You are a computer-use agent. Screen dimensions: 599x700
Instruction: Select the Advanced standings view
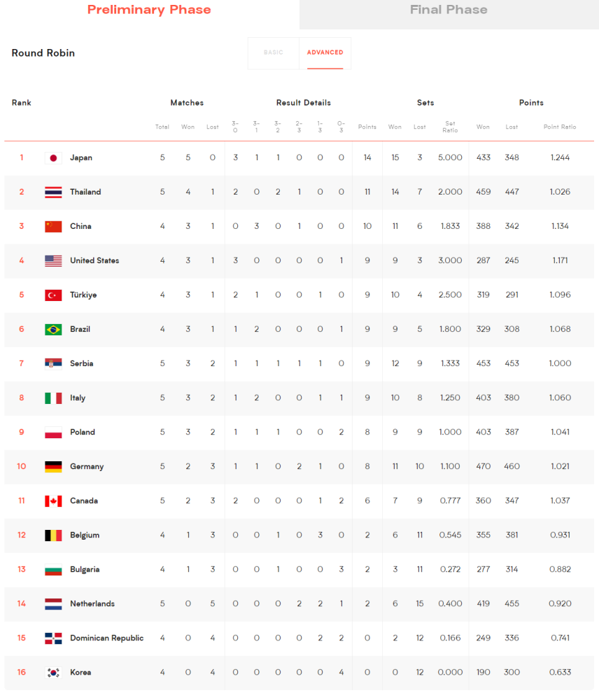325,52
